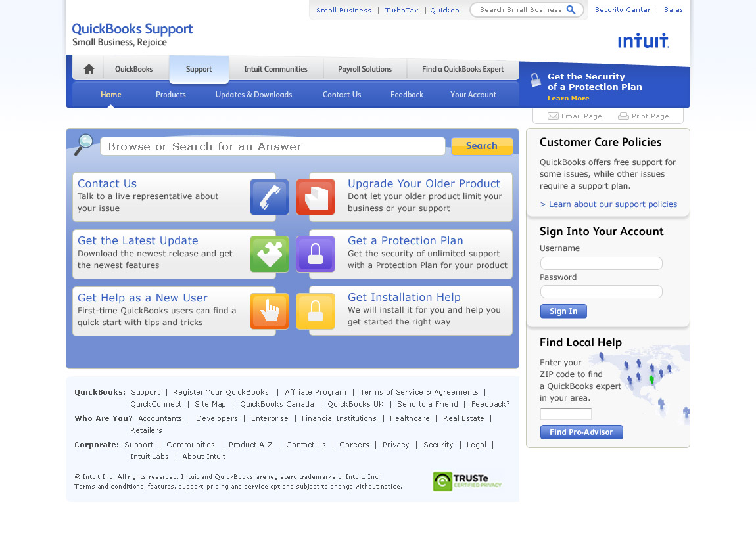This screenshot has width=756, height=557.
Task: Click the blue phone icon for Contact Us
Action: point(270,197)
